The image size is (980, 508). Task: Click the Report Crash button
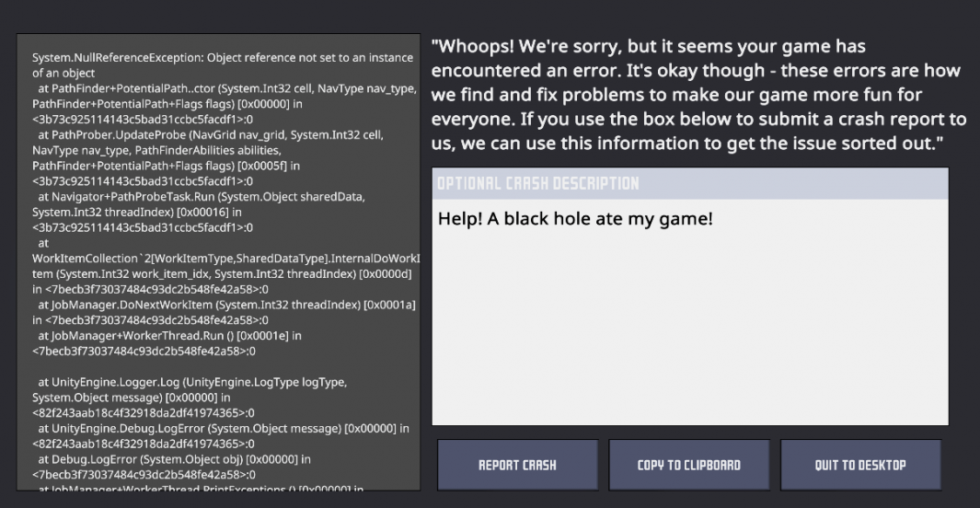[517, 465]
